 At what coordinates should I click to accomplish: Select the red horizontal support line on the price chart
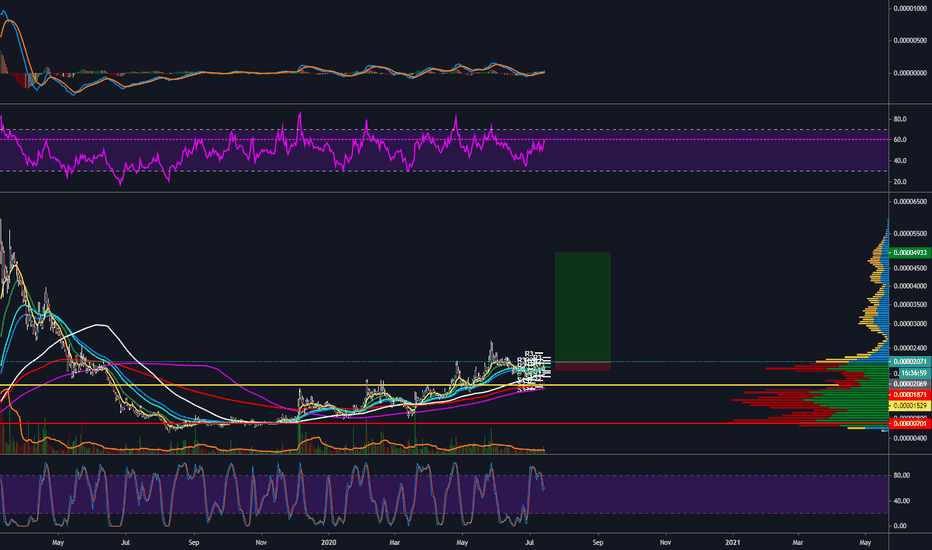coord(444,423)
